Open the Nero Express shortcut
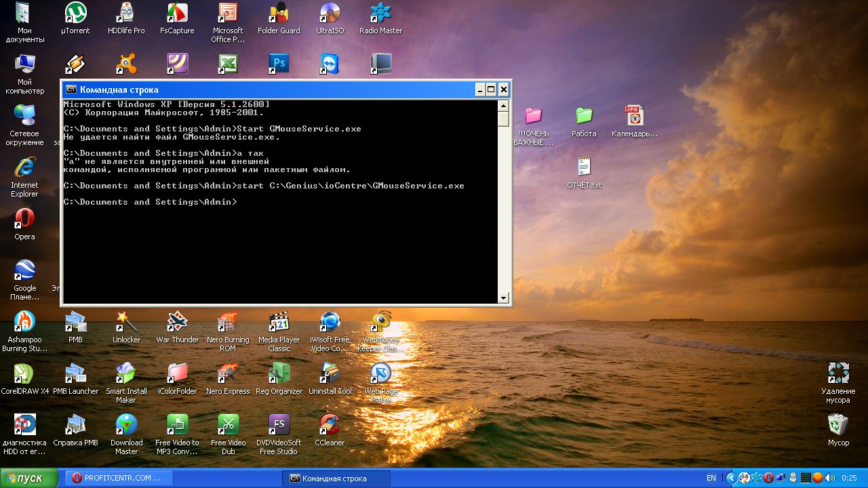This screenshot has width=868, height=488. [228, 373]
